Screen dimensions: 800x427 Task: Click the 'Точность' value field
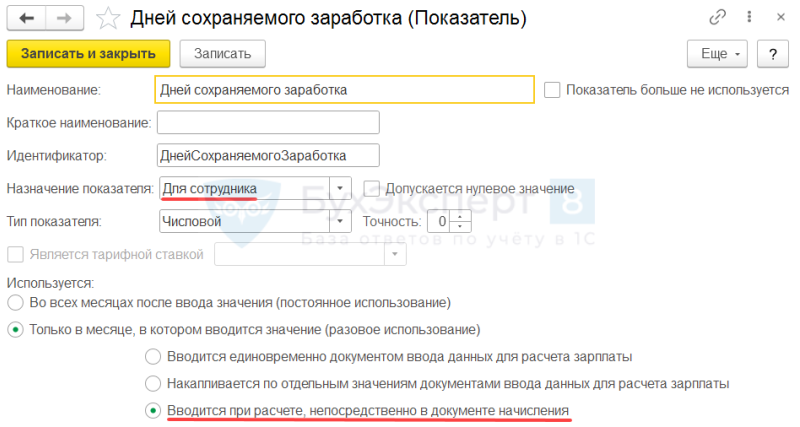(439, 221)
